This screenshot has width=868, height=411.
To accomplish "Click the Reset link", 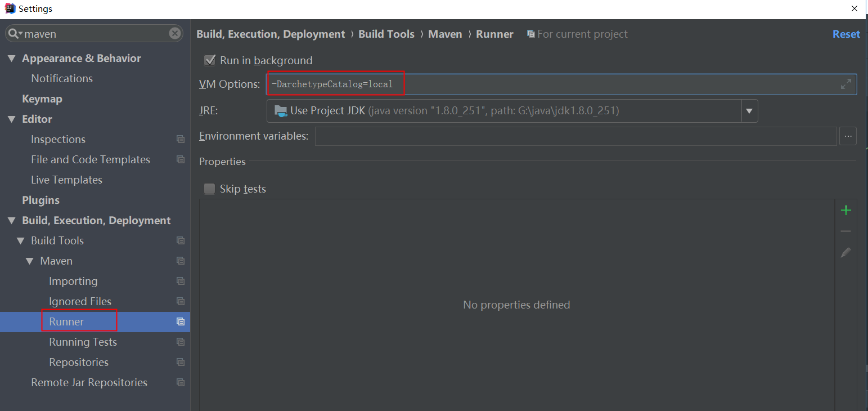I will (846, 34).
